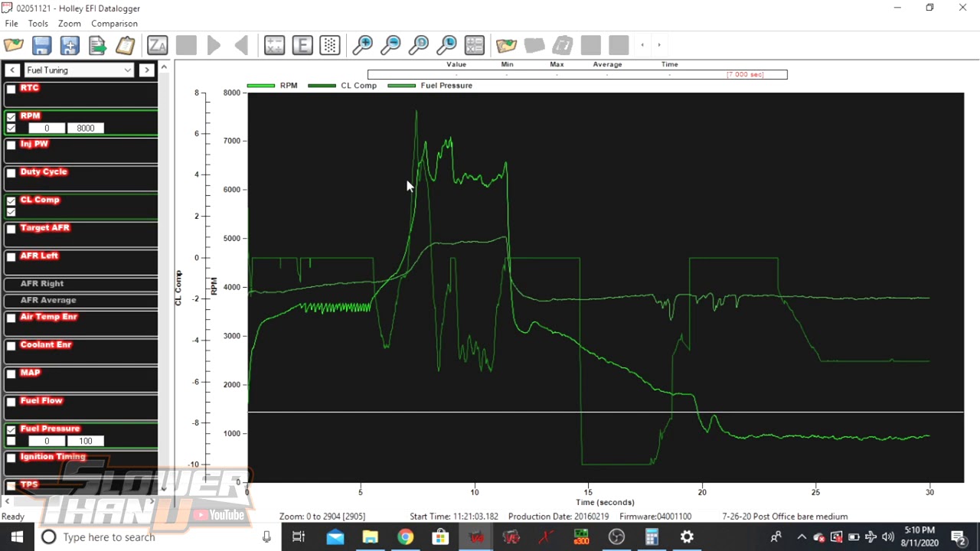Open Microsoft Store on the taskbar
Image resolution: width=980 pixels, height=551 pixels.
(x=440, y=537)
